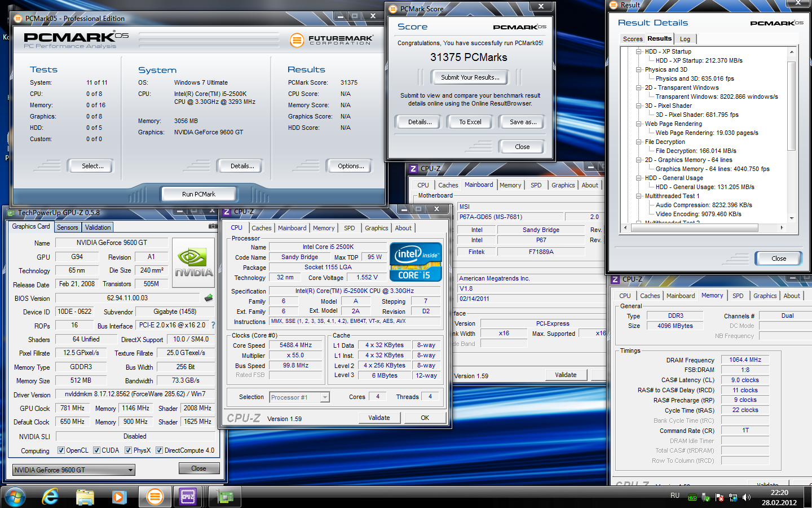
Task: Open the Scores tab in Result Details
Action: (633, 39)
